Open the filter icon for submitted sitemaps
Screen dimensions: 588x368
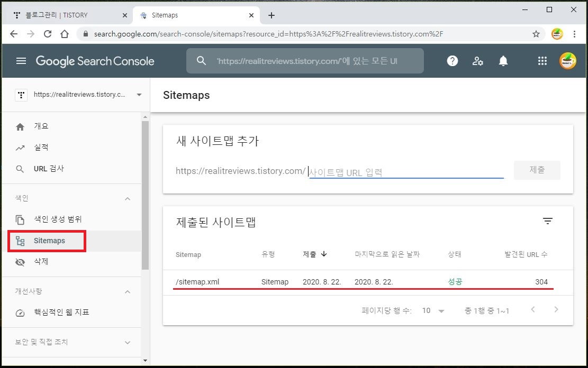[x=547, y=221]
